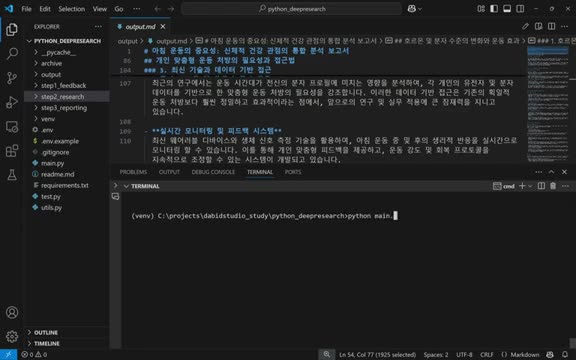Open editor more actions menu

tap(565, 26)
